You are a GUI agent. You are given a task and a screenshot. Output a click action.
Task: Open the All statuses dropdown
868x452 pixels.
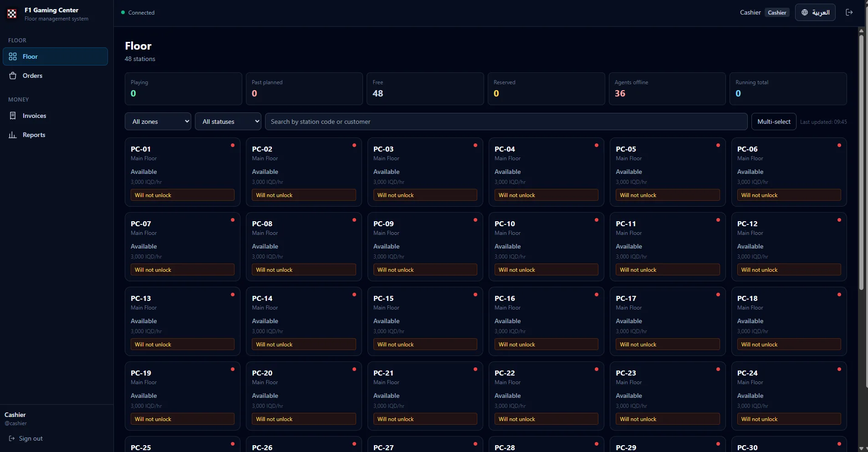[x=228, y=122]
